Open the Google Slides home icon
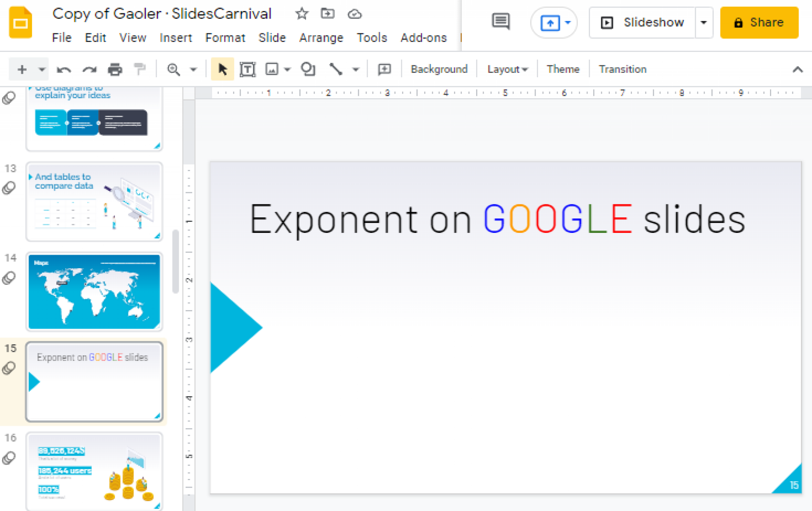Screen dimensions: 812x511 tap(21, 22)
